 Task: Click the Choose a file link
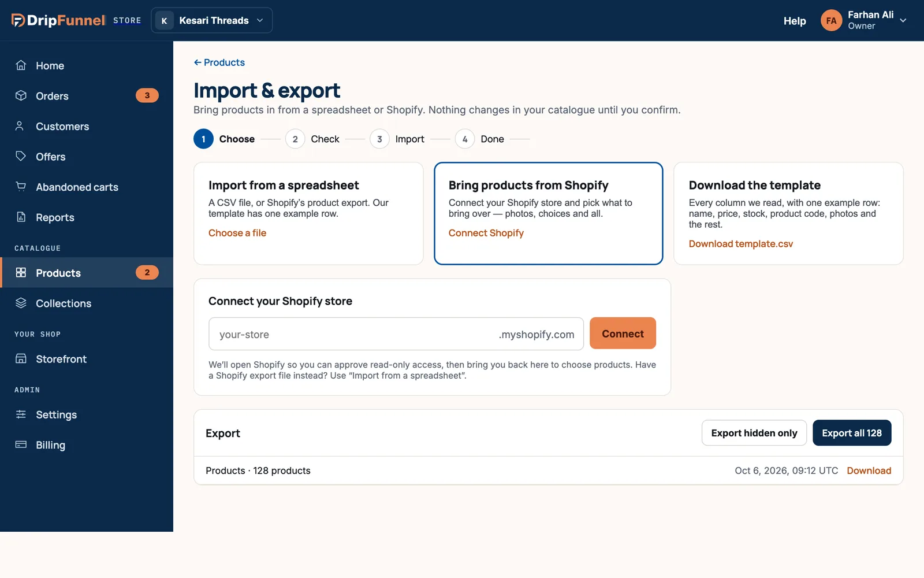237,233
